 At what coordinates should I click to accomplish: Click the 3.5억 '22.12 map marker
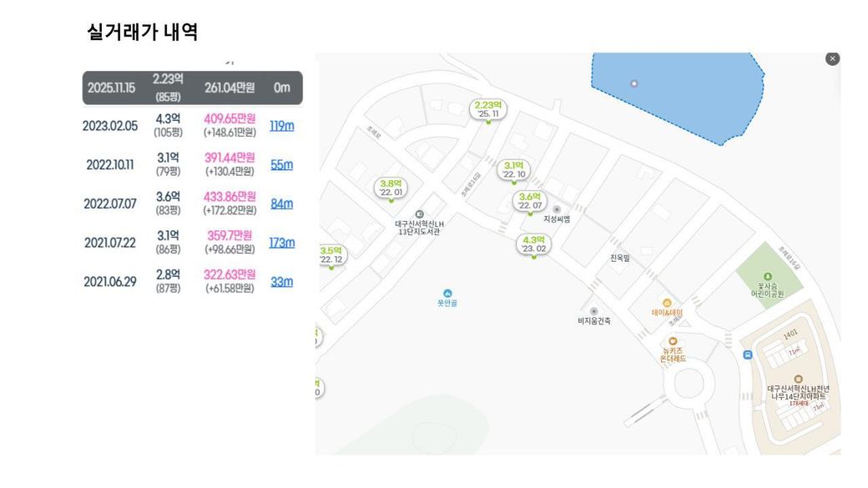pyautogui.click(x=330, y=254)
